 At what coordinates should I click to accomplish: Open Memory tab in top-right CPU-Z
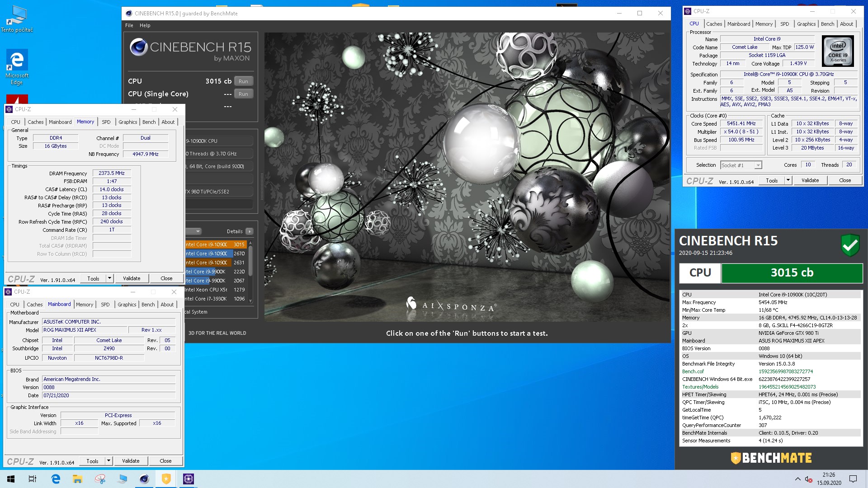(764, 24)
